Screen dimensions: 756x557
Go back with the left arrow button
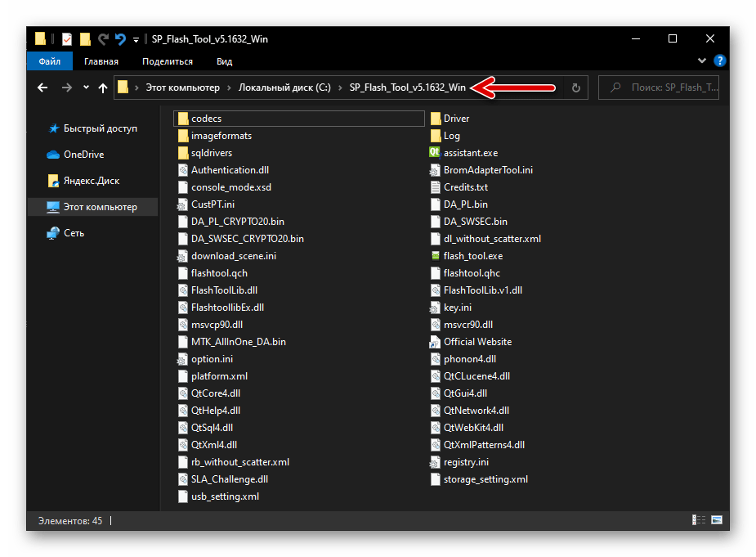[x=42, y=88]
